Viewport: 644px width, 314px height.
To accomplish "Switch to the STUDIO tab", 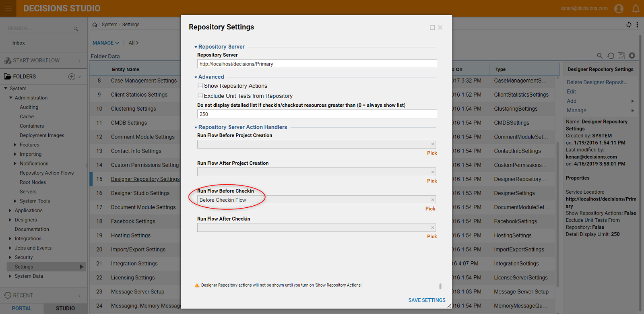I will (x=65, y=308).
